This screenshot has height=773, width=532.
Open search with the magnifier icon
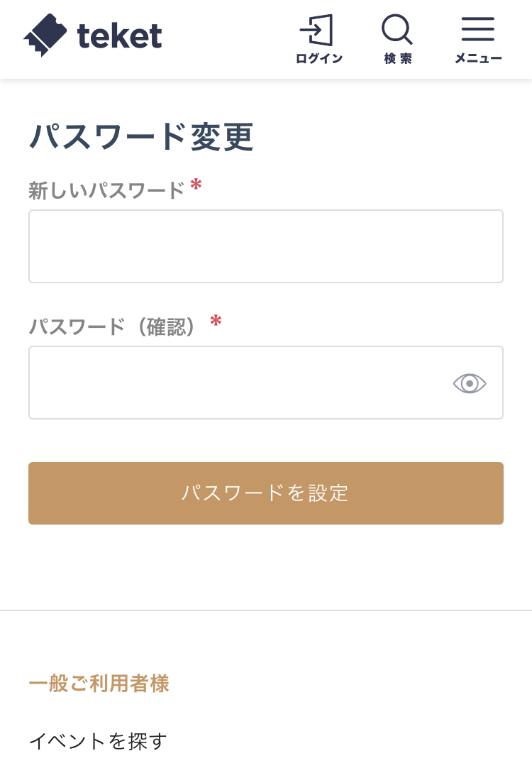[397, 30]
